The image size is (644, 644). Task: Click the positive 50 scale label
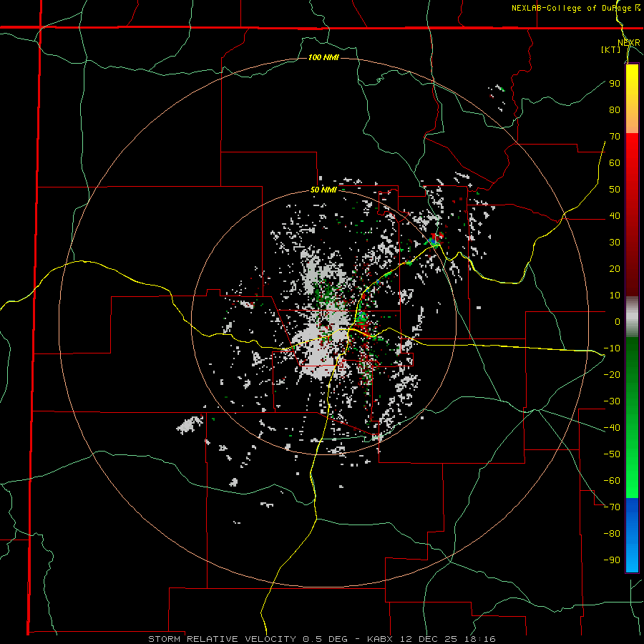point(615,190)
